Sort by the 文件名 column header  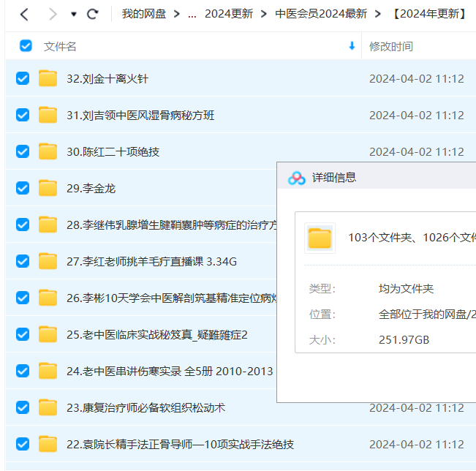(x=60, y=46)
